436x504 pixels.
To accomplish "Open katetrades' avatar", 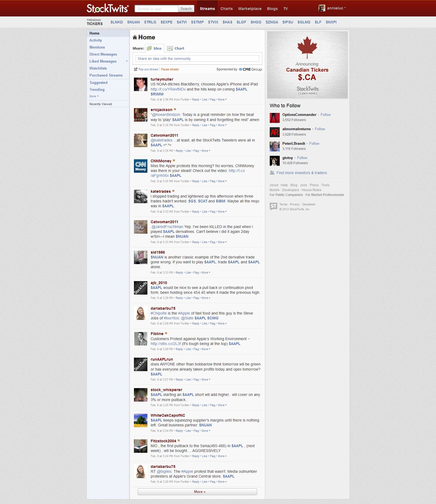I will coord(141,196).
